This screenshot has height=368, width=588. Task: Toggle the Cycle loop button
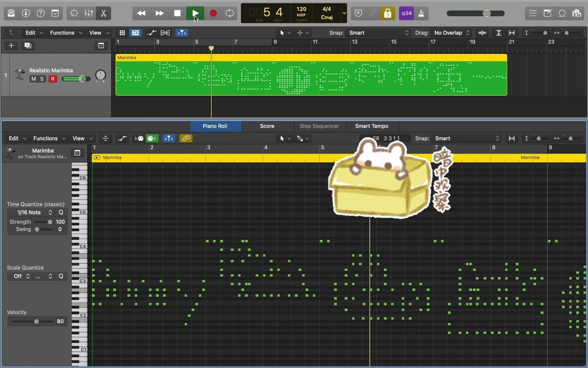coord(229,13)
